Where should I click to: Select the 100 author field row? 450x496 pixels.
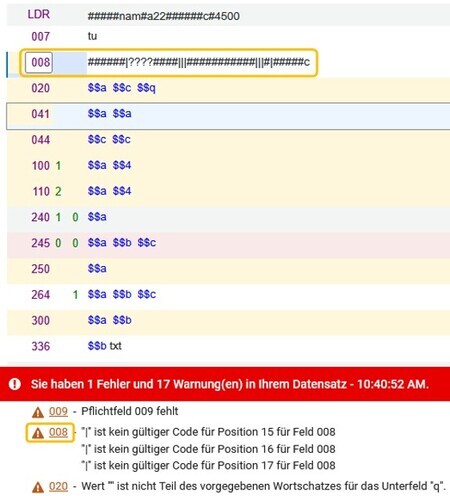tap(228, 165)
